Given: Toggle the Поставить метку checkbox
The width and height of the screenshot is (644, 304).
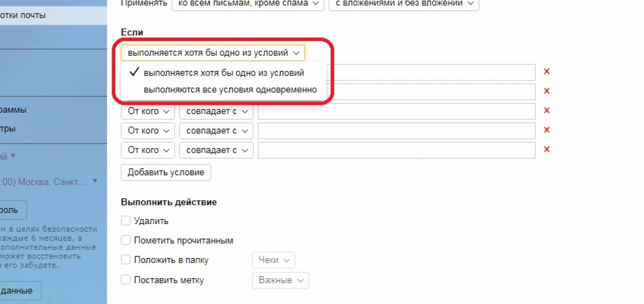Looking at the screenshot, I should 126,280.
